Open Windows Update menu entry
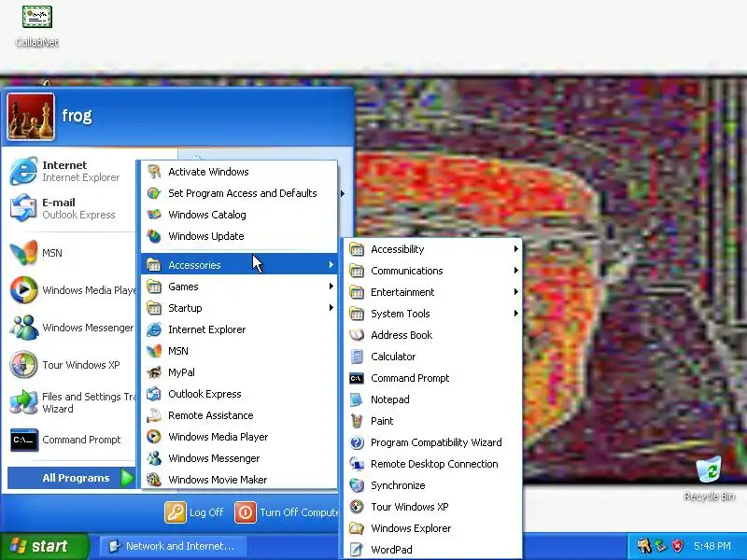747x560 pixels. pos(239,236)
